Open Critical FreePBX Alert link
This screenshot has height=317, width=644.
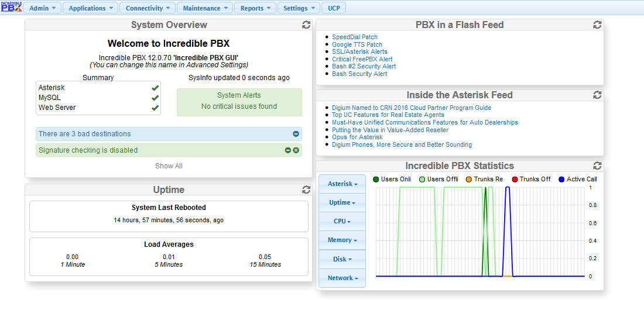coord(362,59)
